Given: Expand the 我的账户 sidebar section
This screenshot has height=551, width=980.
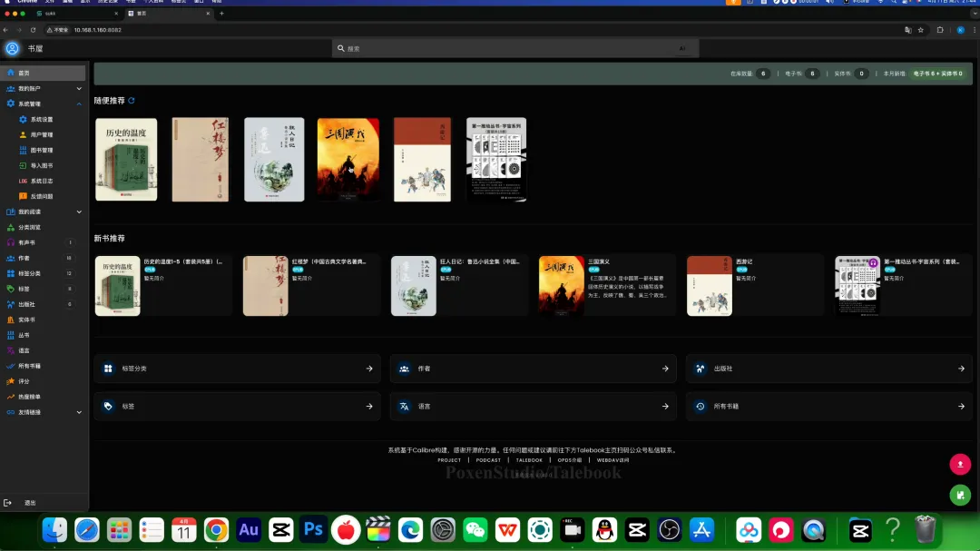Looking at the screenshot, I should coord(79,89).
